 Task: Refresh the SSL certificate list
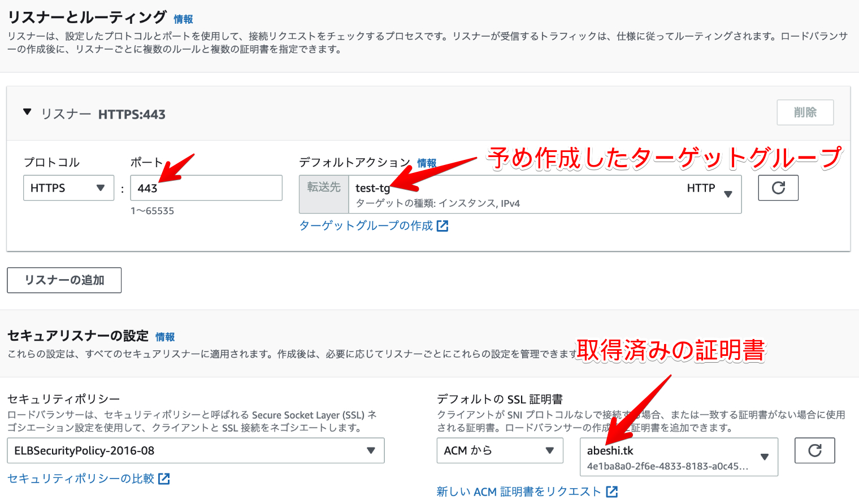click(814, 450)
